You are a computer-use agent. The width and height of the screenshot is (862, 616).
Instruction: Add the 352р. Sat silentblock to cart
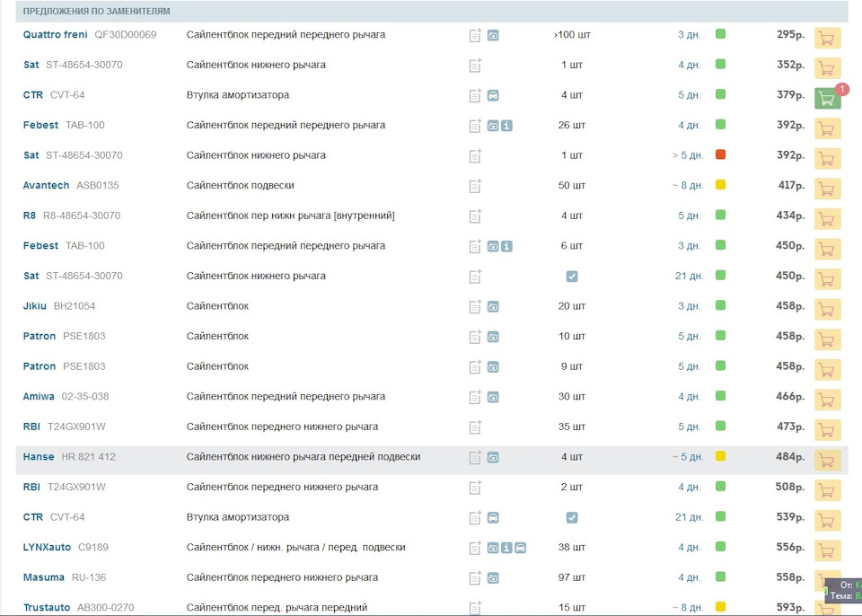827,69
